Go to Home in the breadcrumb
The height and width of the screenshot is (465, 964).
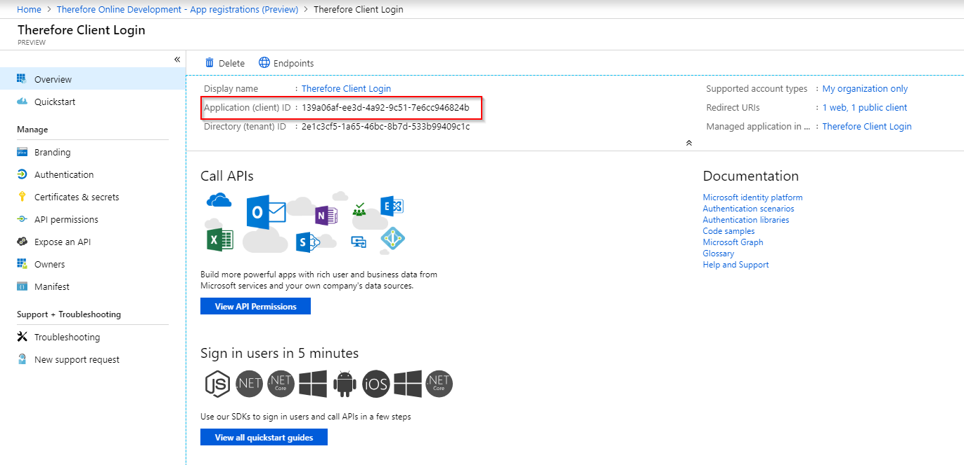coord(29,9)
